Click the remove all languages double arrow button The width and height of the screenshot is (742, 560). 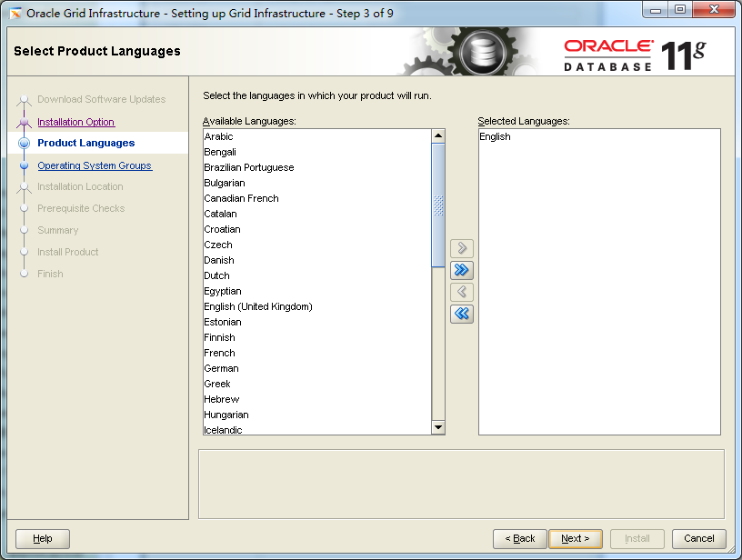pyautogui.click(x=462, y=314)
